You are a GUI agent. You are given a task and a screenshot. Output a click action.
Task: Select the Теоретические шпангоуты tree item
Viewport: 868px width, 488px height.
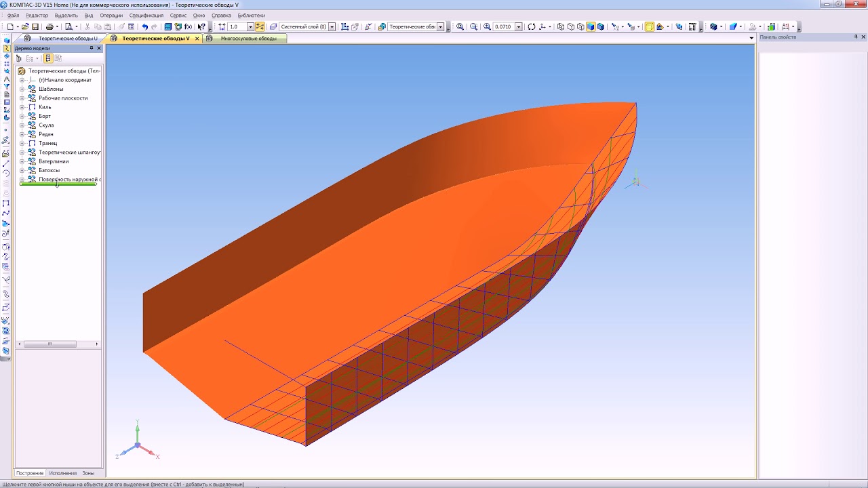tap(69, 152)
